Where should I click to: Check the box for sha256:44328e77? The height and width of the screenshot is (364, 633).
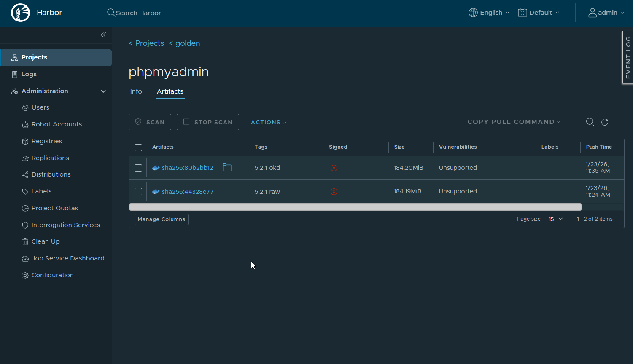138,192
